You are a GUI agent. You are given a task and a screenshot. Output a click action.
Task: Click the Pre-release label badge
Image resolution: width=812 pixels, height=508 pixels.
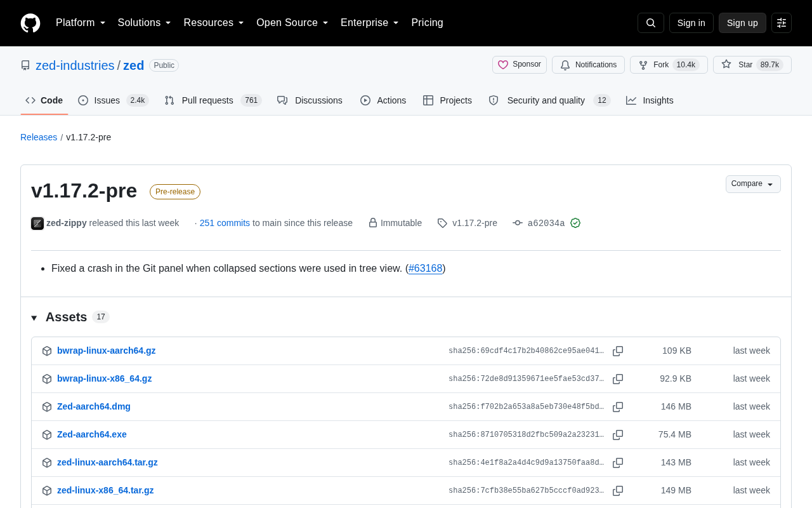[x=175, y=192]
